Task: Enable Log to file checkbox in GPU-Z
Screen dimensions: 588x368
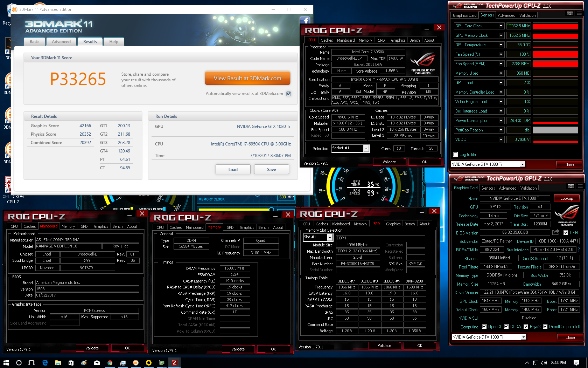Action: pos(456,155)
